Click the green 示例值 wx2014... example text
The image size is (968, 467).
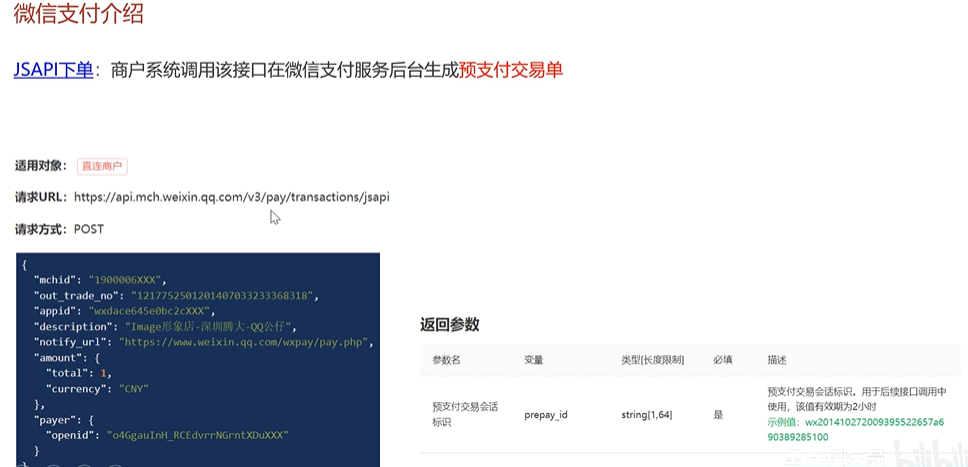tap(856, 429)
